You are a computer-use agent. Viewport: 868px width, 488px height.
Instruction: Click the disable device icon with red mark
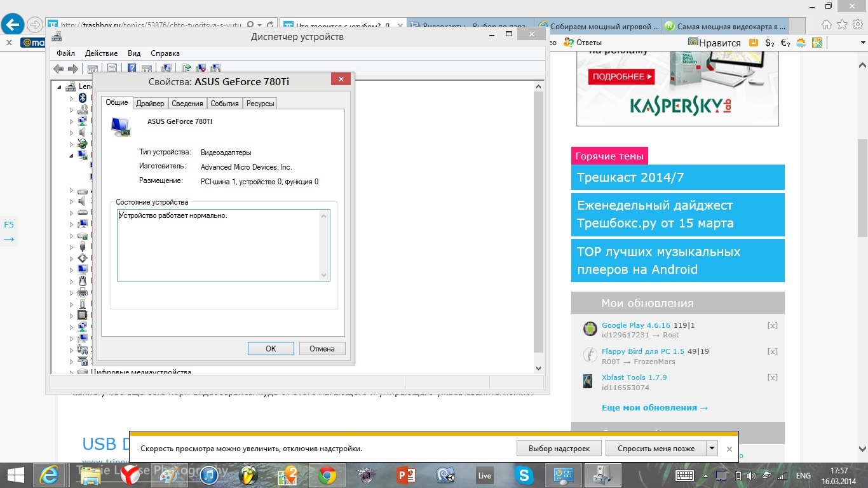pyautogui.click(x=201, y=69)
